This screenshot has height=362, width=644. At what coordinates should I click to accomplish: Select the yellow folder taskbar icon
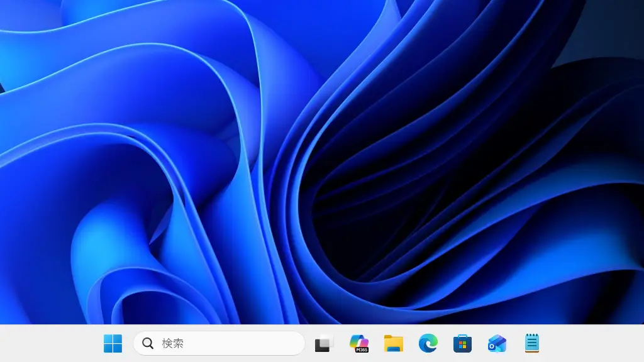394,343
